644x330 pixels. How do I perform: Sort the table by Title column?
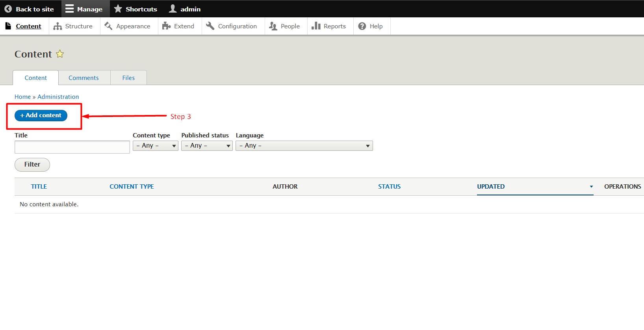pos(39,187)
